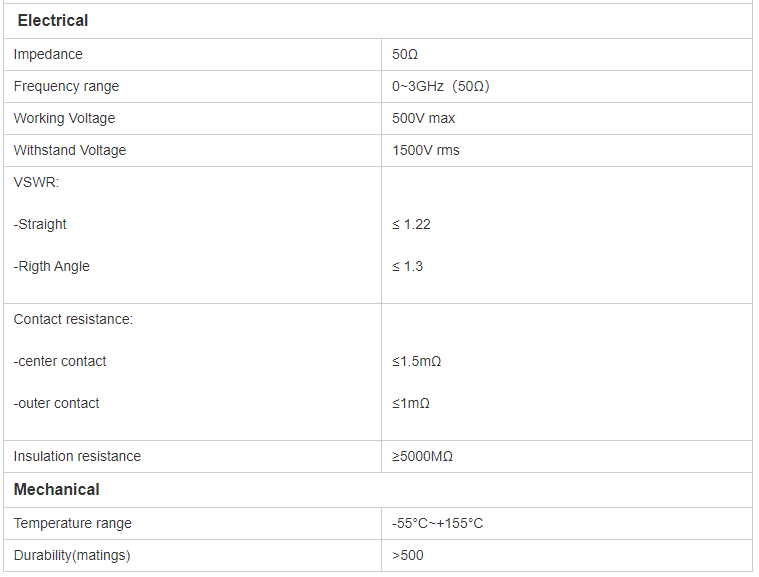This screenshot has width=759, height=577.
Task: Select the -center contact label
Action: (60, 361)
